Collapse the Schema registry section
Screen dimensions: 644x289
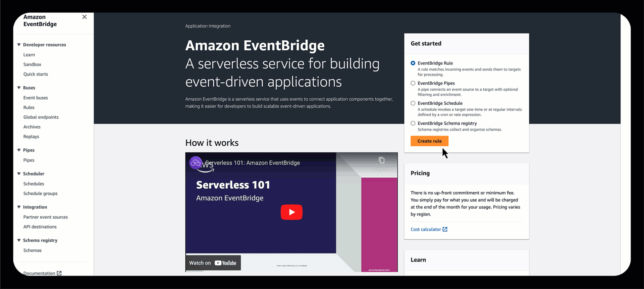click(x=19, y=240)
